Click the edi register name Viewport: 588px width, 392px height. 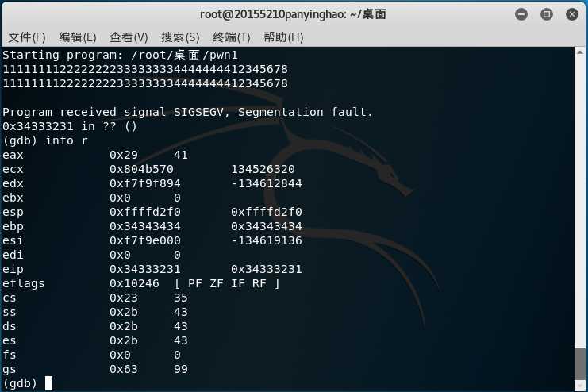pos(13,255)
